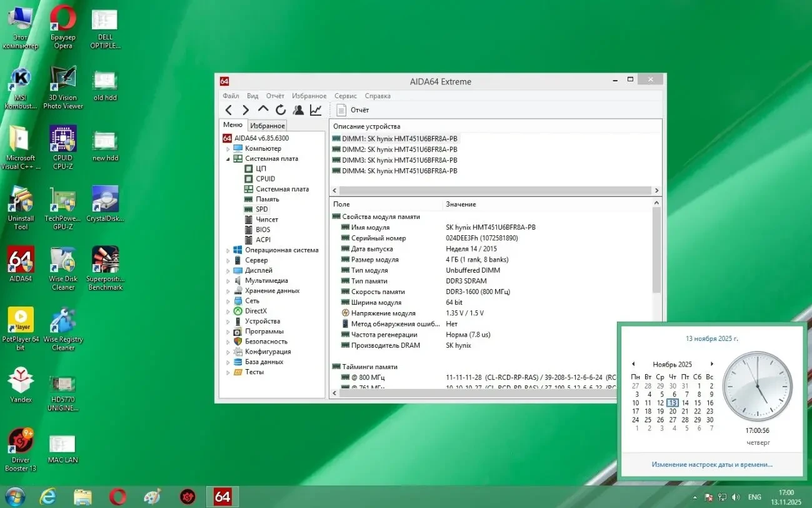Open the graph/statistics icon in AIDA64 toolbar

[316, 109]
